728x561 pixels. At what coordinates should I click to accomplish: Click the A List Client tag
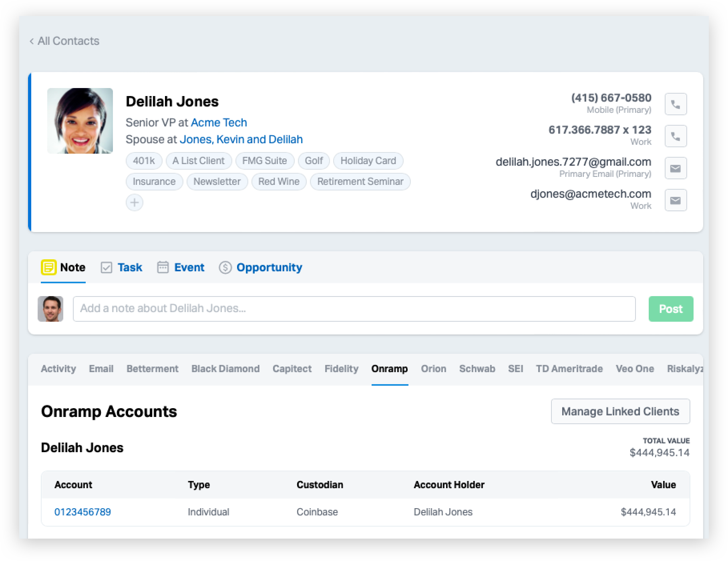click(x=199, y=161)
